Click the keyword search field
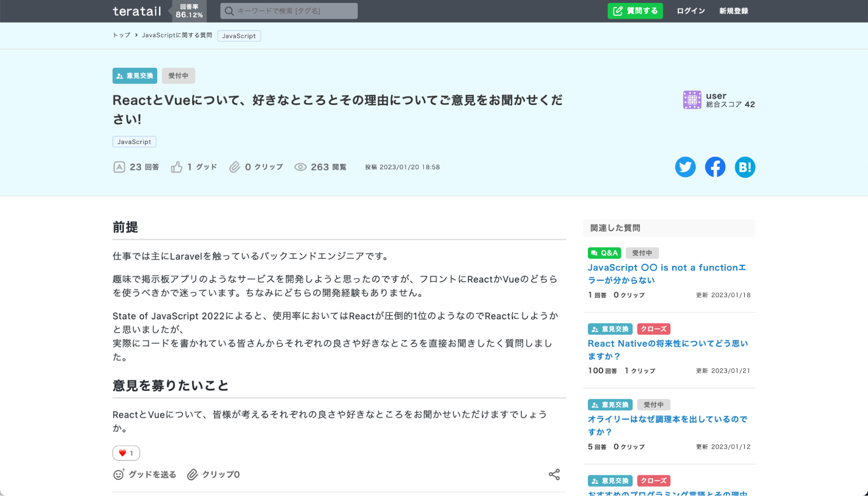Viewport: 868px width, 496px height. pos(289,11)
